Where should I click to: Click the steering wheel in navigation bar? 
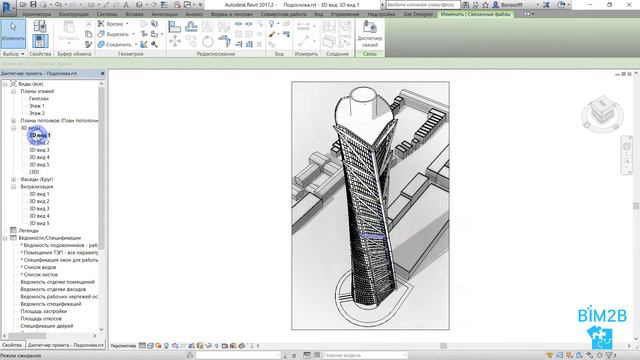coord(627,146)
